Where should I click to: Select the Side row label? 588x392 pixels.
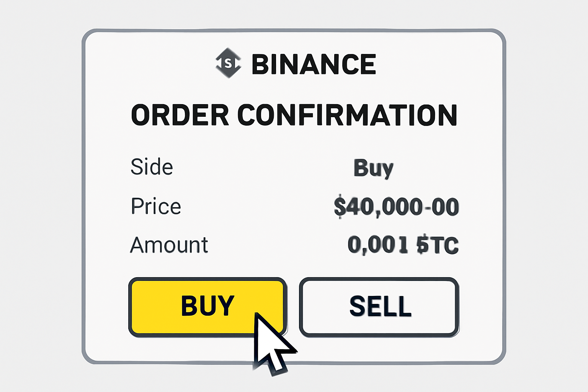[x=152, y=167]
